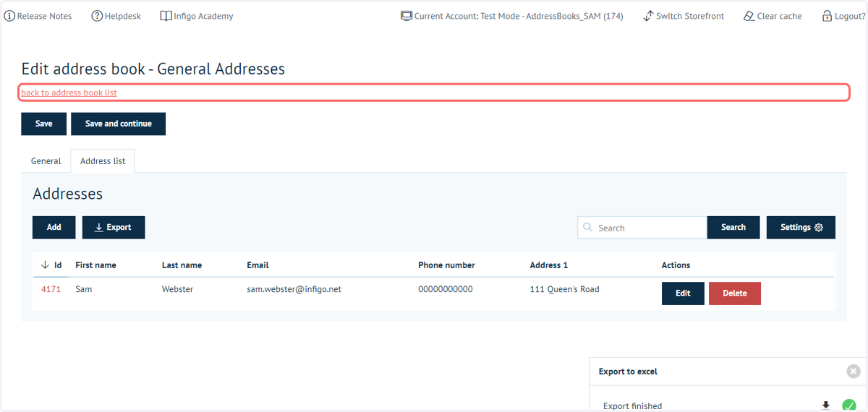Edit the Sam Webster address

(683, 293)
